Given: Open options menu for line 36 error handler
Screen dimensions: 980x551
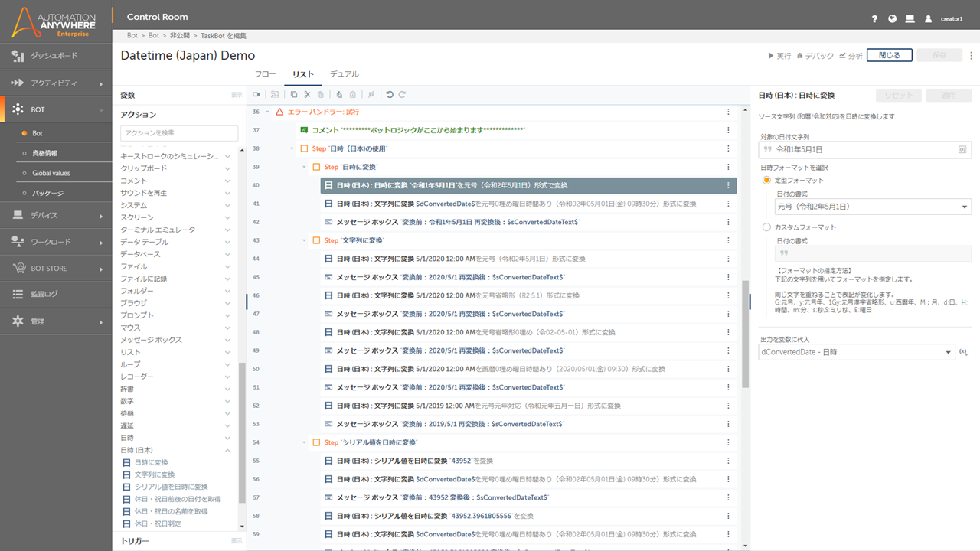Looking at the screenshot, I should pyautogui.click(x=728, y=112).
